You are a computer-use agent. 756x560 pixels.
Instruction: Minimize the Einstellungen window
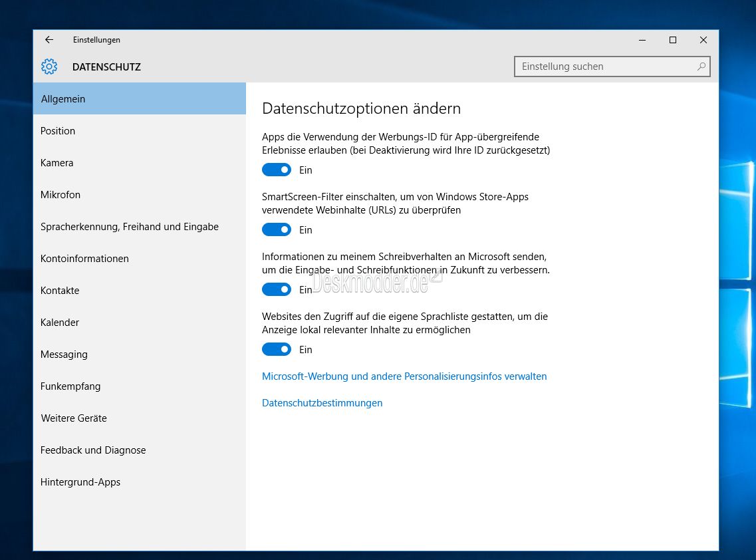tap(642, 40)
